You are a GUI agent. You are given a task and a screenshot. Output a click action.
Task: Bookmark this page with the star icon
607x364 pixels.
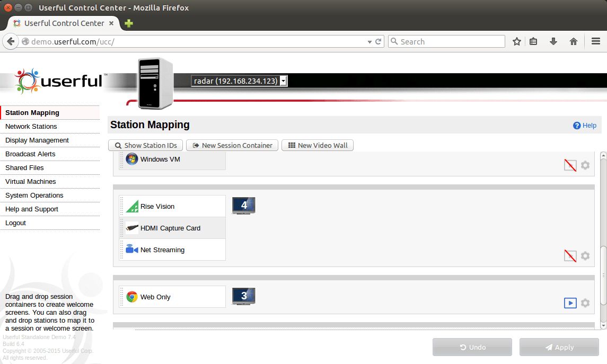pyautogui.click(x=516, y=42)
